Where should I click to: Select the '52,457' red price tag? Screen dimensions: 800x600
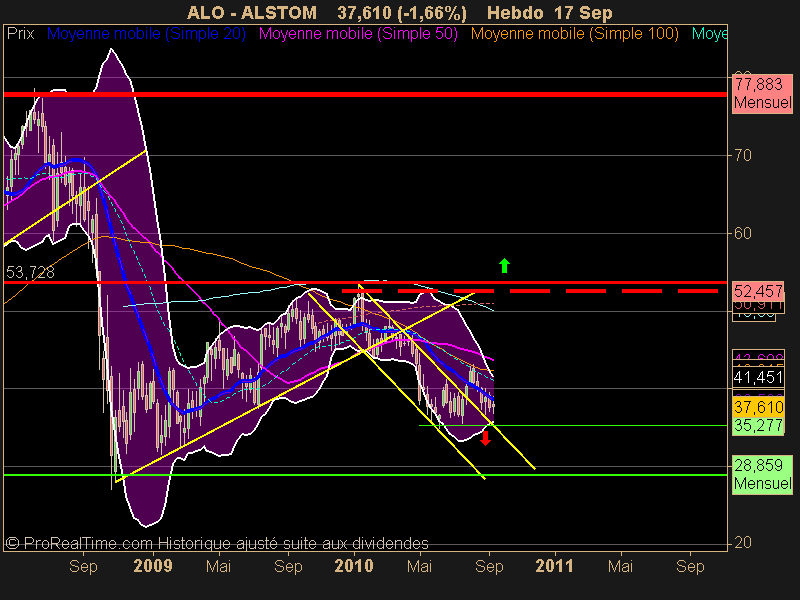[x=758, y=291]
